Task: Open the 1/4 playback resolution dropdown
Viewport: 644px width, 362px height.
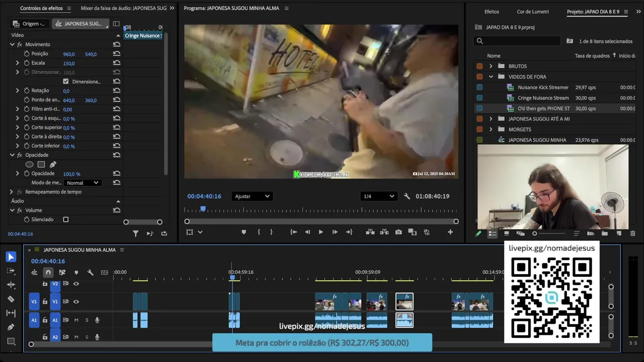Action: pyautogui.click(x=378, y=196)
